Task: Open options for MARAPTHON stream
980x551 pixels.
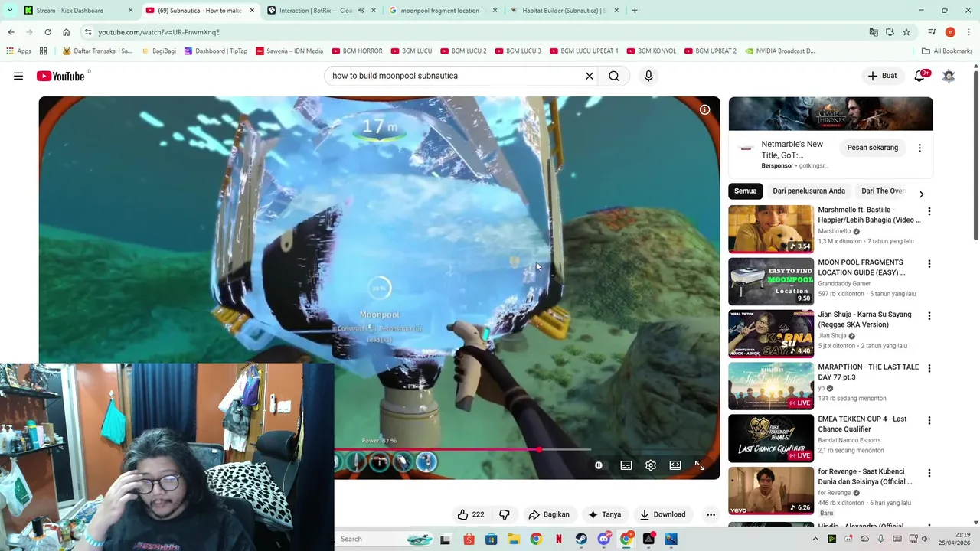Action: pyautogui.click(x=929, y=368)
